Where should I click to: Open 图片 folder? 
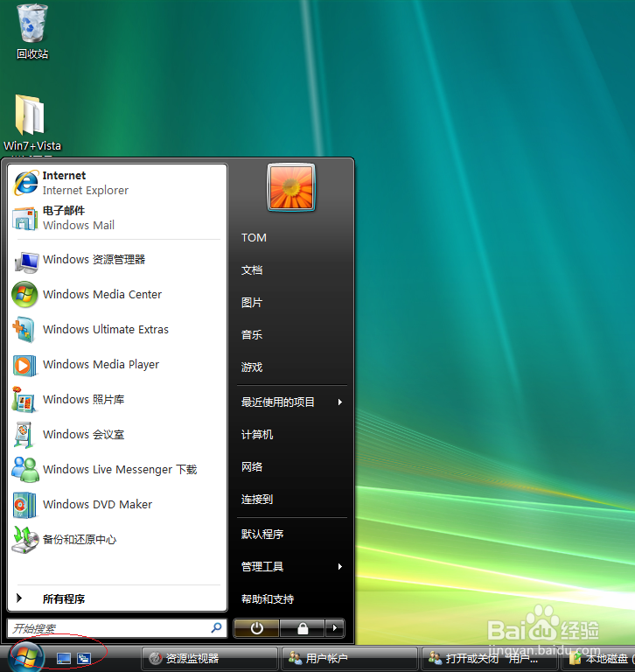[252, 303]
